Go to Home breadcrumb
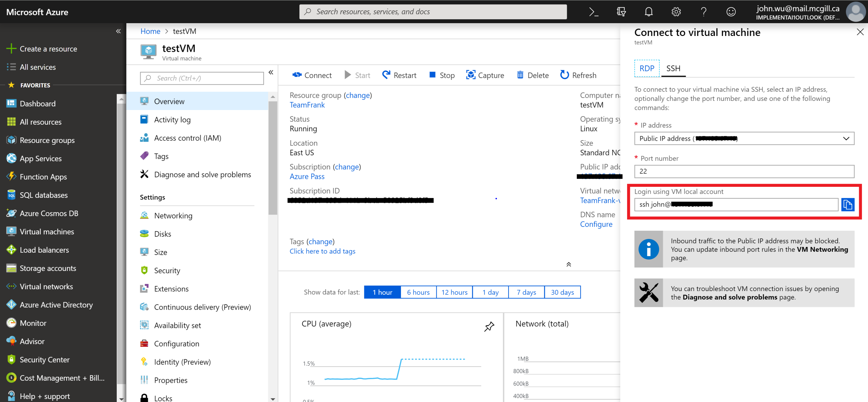Viewport: 868px width, 402px height. click(150, 31)
